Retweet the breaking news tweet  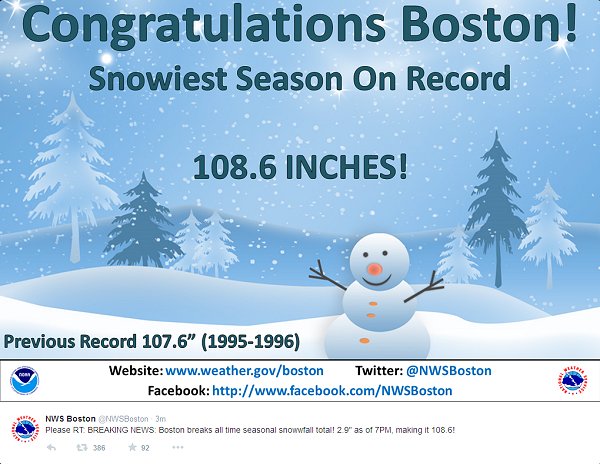click(82, 450)
